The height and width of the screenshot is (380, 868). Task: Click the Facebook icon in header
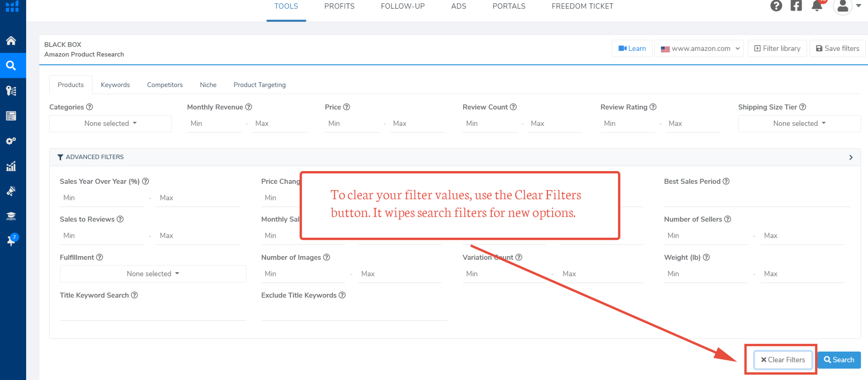point(796,6)
